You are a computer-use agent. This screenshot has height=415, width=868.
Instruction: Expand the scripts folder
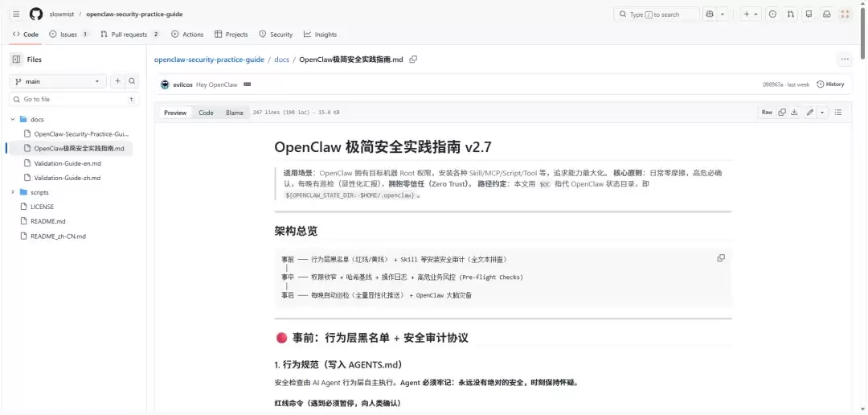click(13, 192)
